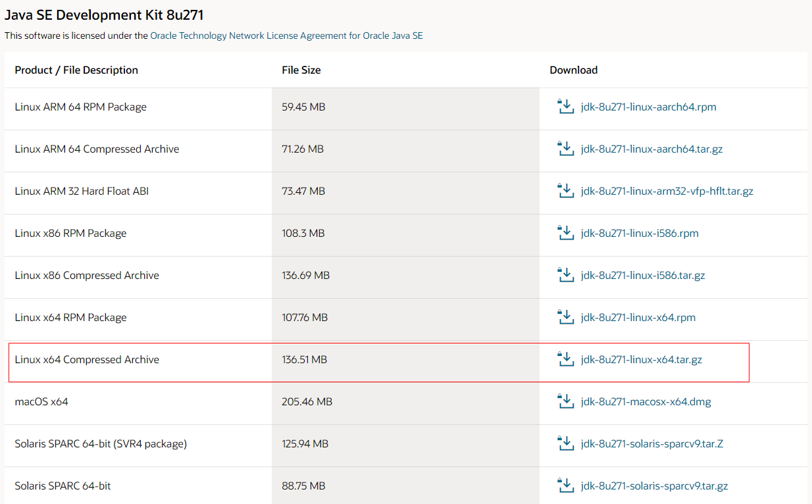This screenshot has height=504, width=812.
Task: Click download icon beside jdk-8u271-linux-x64.rpm
Action: click(x=566, y=317)
